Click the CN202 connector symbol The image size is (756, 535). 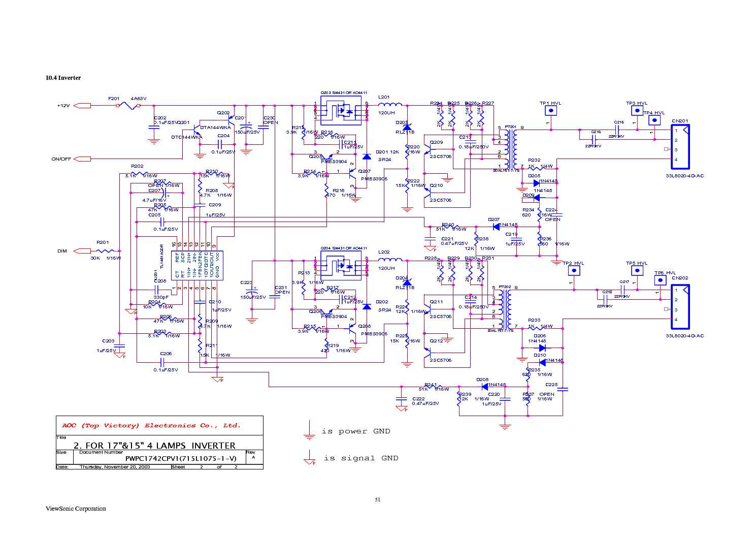pyautogui.click(x=680, y=306)
